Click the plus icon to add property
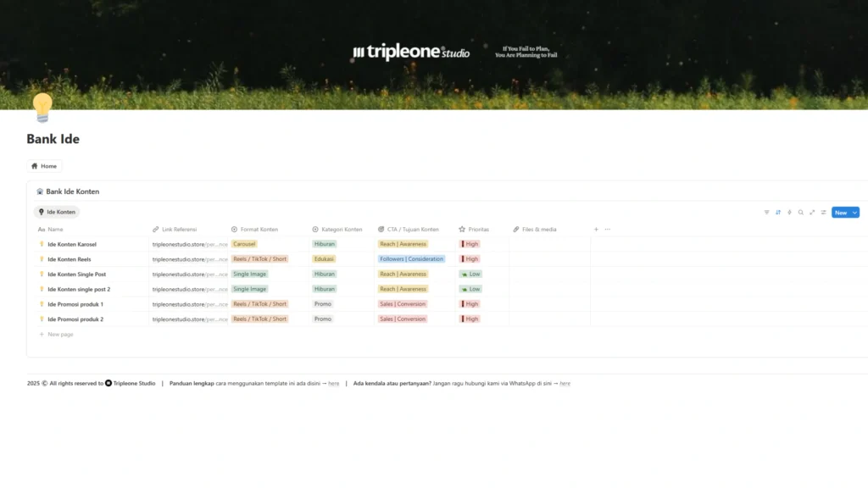Screen dimensions: 868x488 596,230
